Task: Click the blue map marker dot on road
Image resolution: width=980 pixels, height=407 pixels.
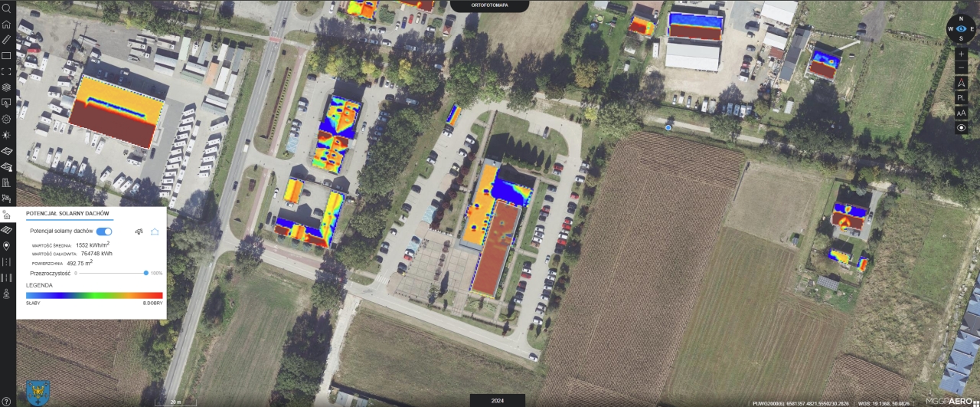Action: tap(668, 128)
